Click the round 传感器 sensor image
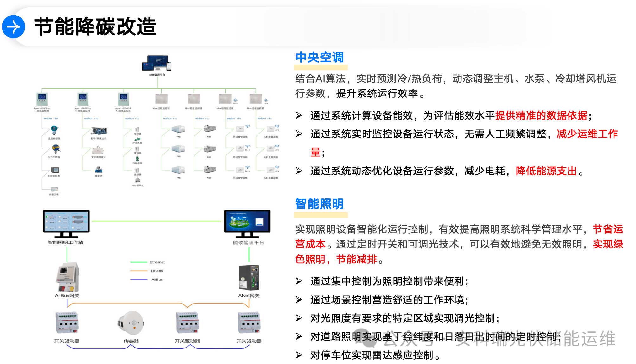Image resolution: width=636 pixels, height=364 pixels. [x=131, y=323]
